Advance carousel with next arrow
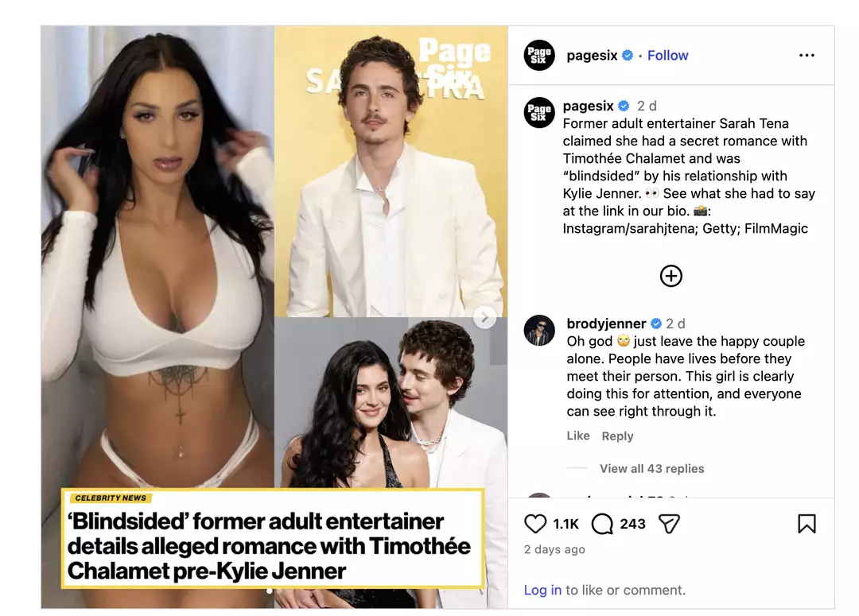The width and height of the screenshot is (859, 616). 485,317
